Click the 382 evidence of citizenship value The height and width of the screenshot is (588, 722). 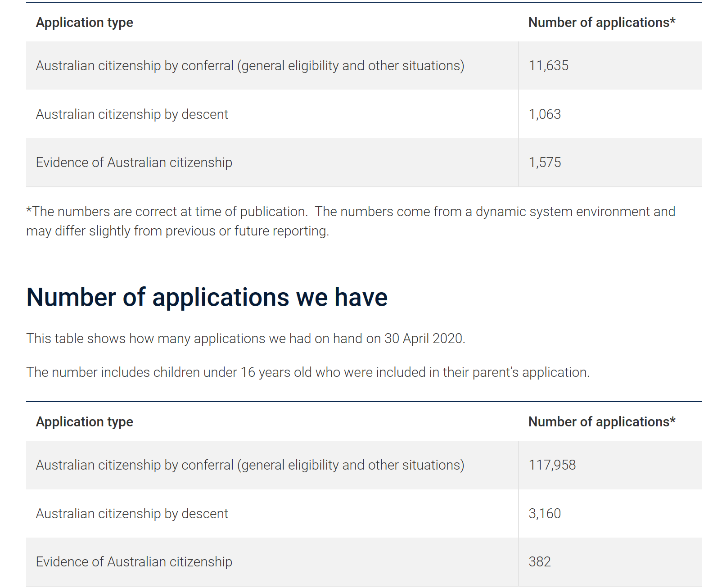539,562
